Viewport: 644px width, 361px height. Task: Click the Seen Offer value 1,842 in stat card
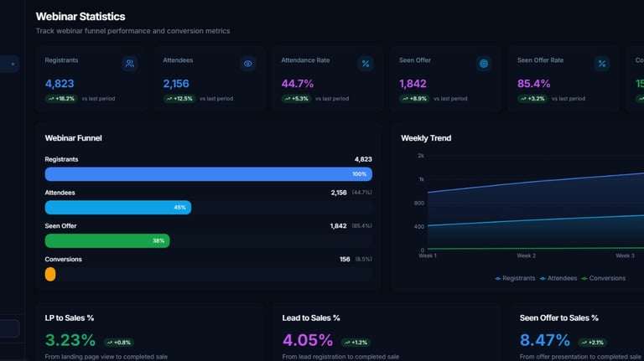[413, 84]
